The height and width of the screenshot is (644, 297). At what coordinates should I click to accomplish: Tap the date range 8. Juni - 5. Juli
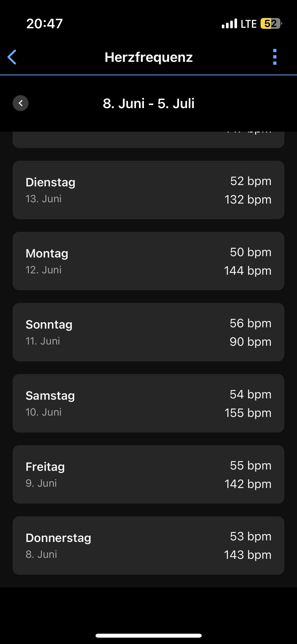[148, 103]
